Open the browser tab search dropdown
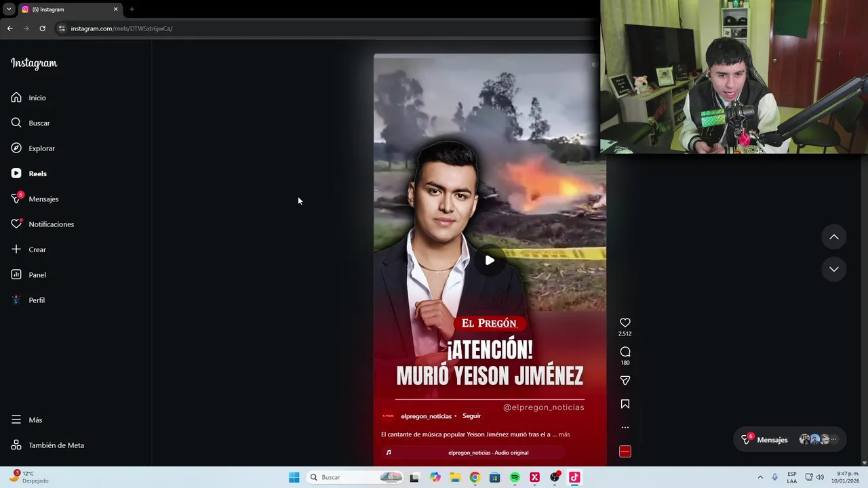The image size is (868, 488). tap(9, 9)
